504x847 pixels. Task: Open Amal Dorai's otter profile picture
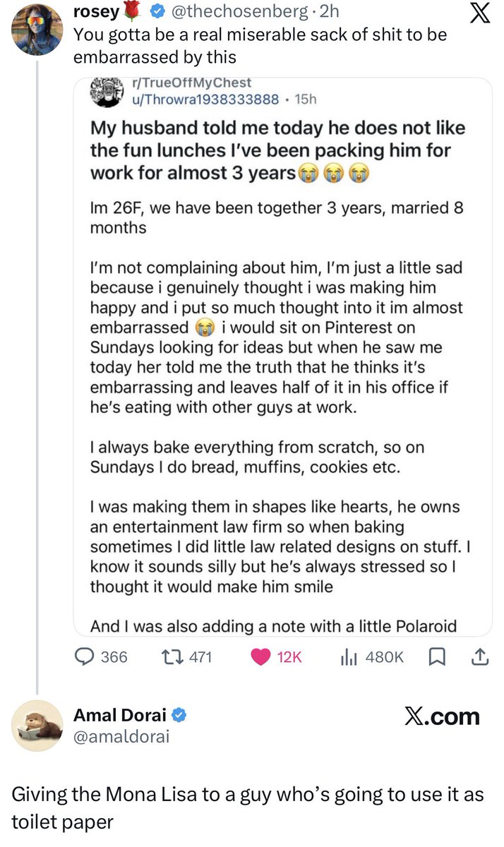[37, 724]
